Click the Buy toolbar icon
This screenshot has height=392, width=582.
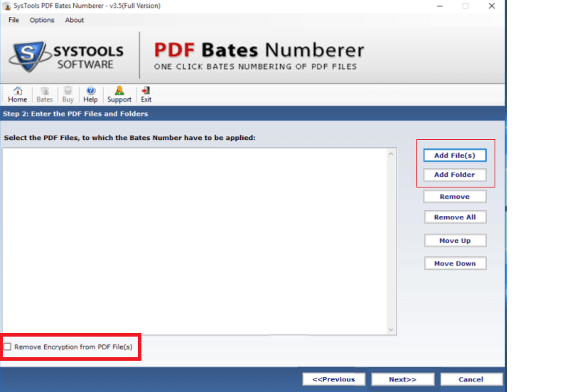(x=68, y=94)
